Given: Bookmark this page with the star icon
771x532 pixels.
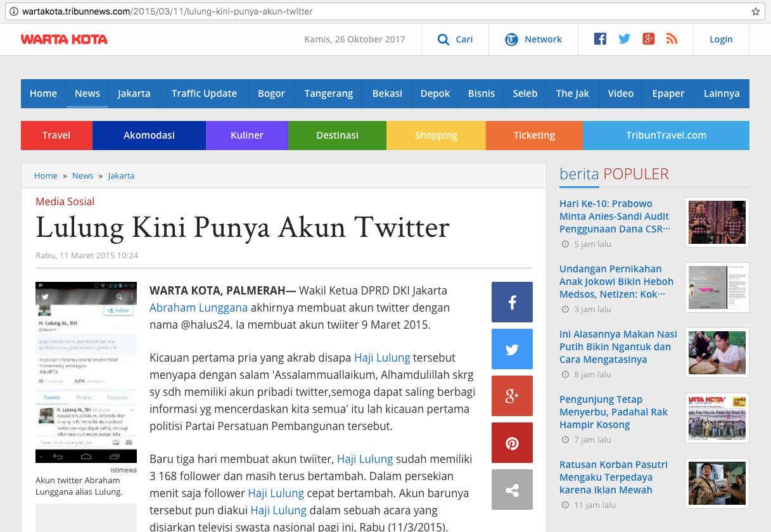Looking at the screenshot, I should click(755, 11).
